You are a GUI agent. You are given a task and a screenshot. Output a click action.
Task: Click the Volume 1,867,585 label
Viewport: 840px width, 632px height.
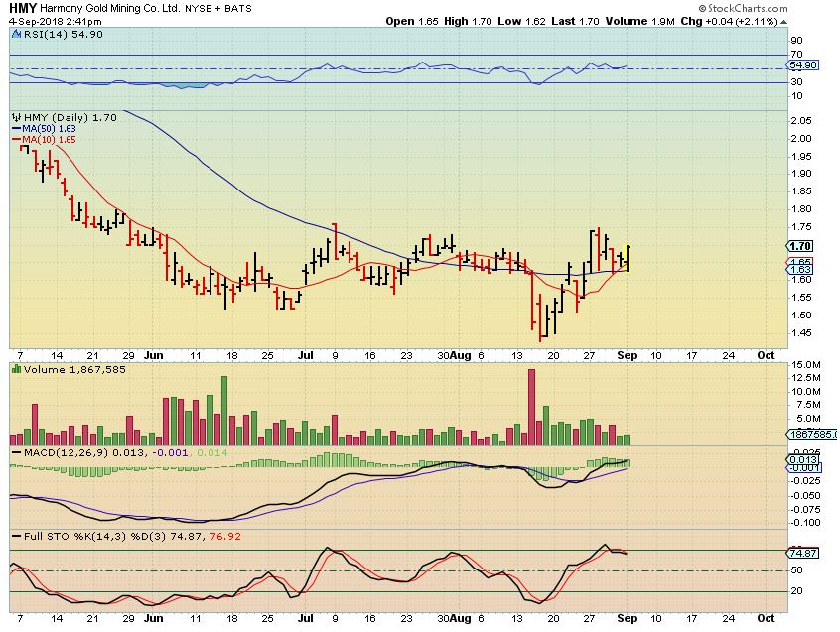coord(74,370)
